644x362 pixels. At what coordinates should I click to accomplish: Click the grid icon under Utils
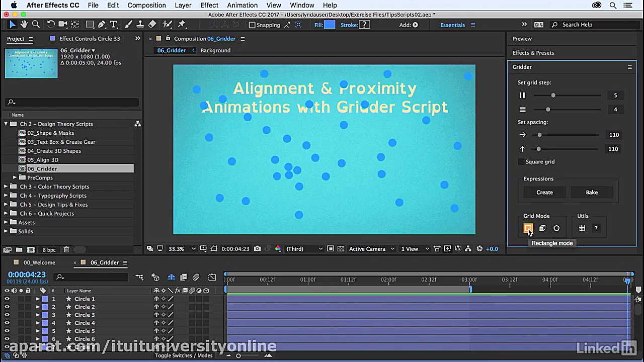pyautogui.click(x=582, y=228)
